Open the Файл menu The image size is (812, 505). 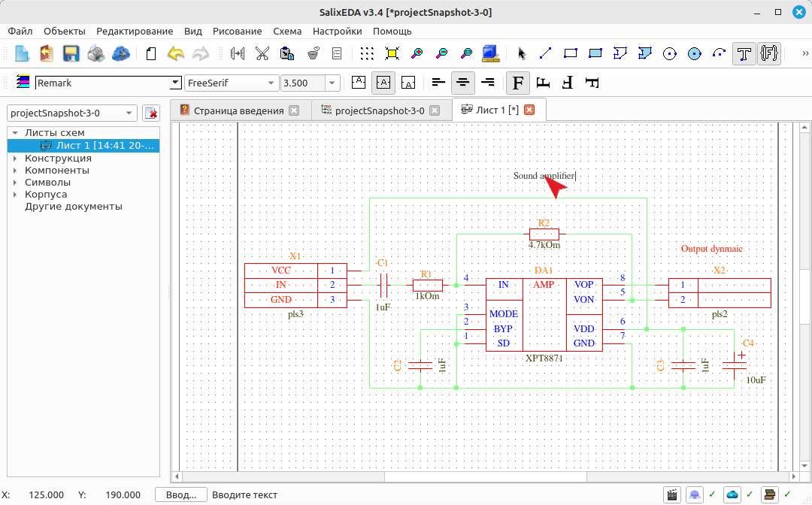click(x=20, y=31)
